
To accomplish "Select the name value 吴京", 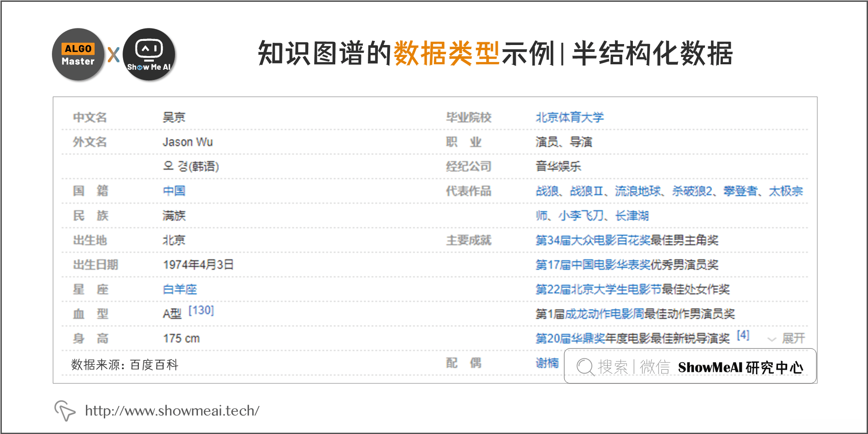I will point(174,118).
